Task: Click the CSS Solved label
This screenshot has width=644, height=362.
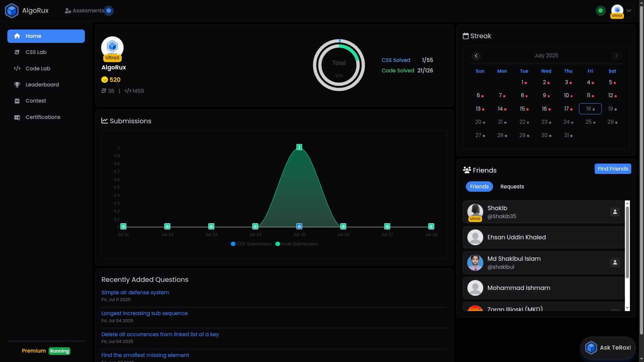Action: pos(396,60)
